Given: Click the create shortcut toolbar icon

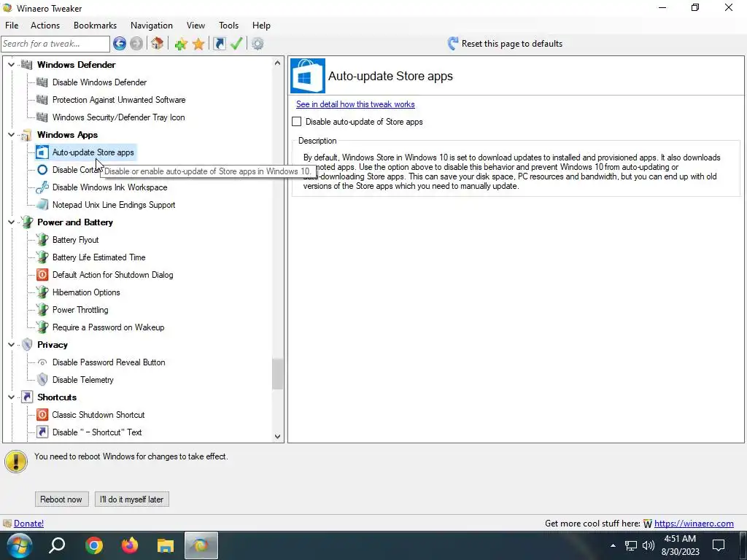Looking at the screenshot, I should pyautogui.click(x=219, y=44).
